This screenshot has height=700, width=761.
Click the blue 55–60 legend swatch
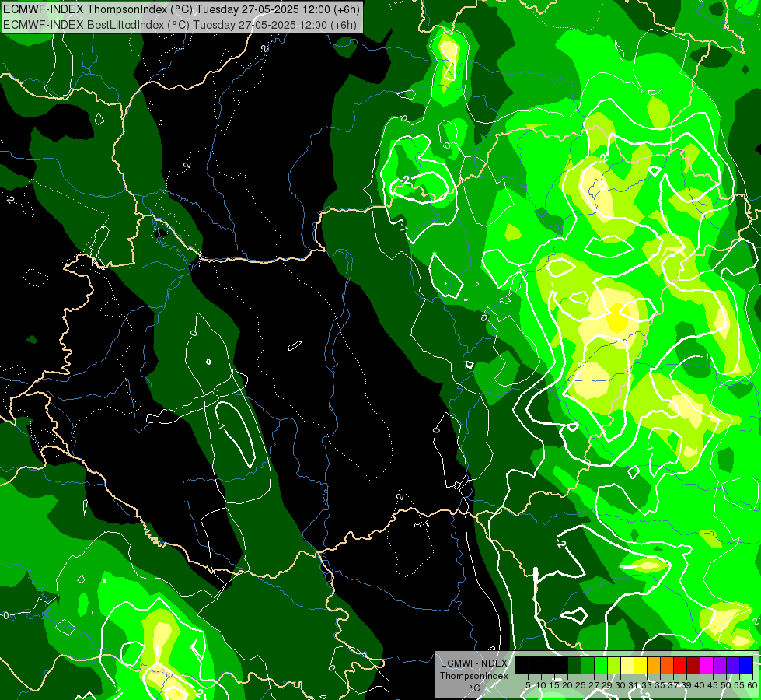coord(746,665)
